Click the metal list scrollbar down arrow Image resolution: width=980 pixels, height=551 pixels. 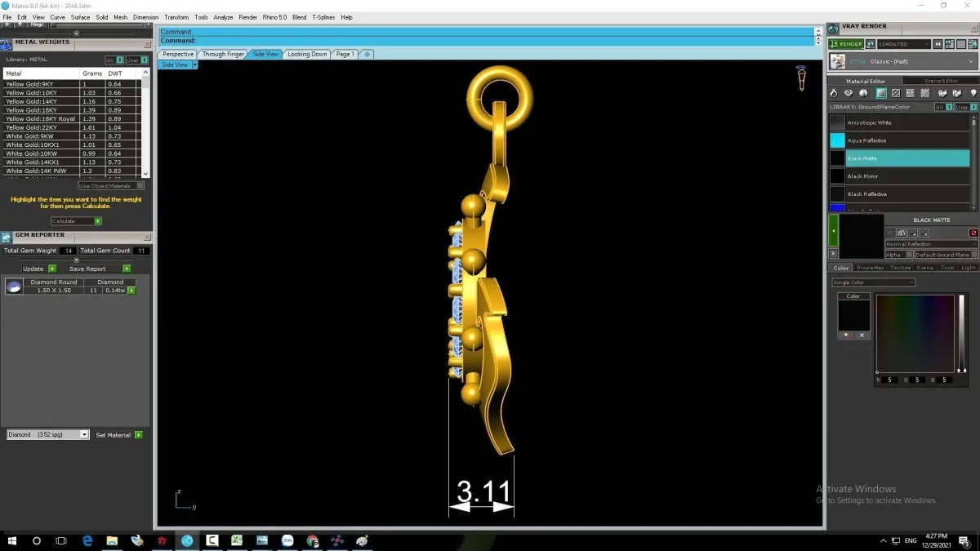[146, 173]
